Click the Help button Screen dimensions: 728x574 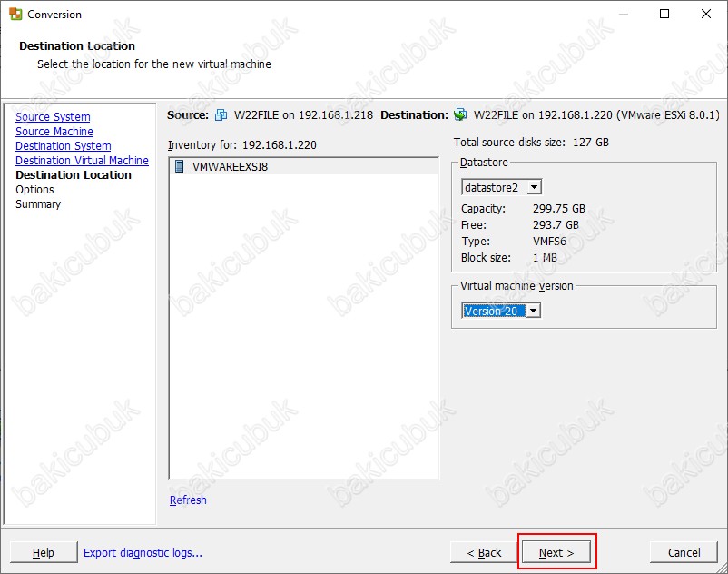click(x=44, y=552)
